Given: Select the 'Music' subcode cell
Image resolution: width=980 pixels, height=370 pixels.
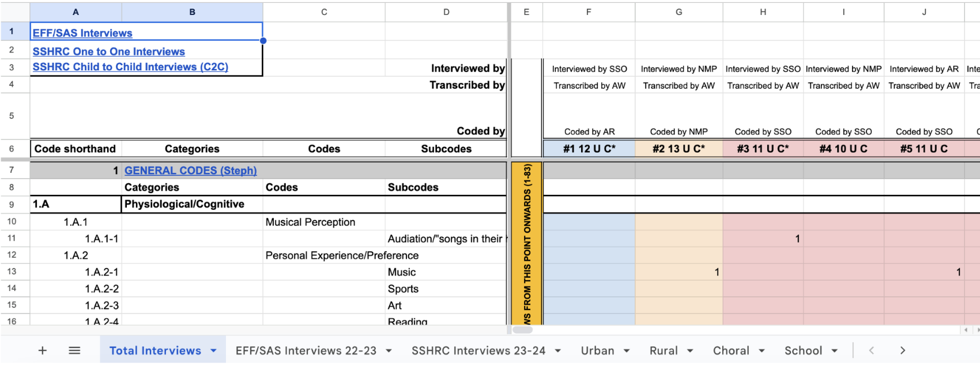Looking at the screenshot, I should [x=446, y=272].
